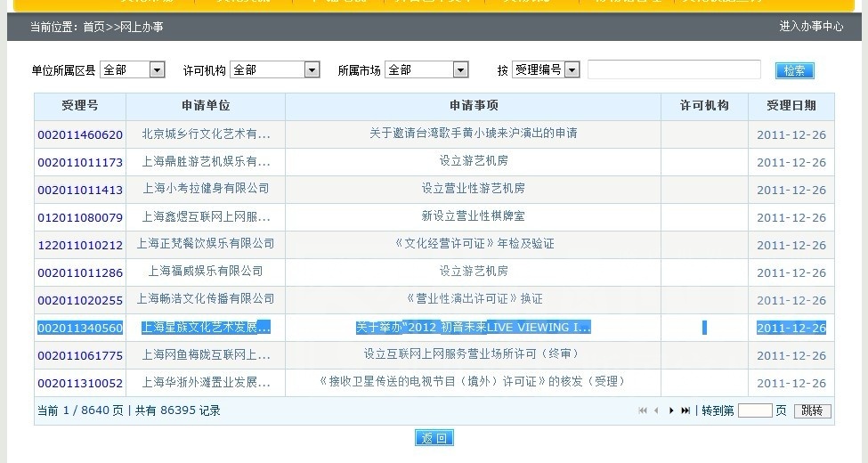Click 2012 初音未来LIVE VIEWING item
868x463 pixels.
point(474,328)
